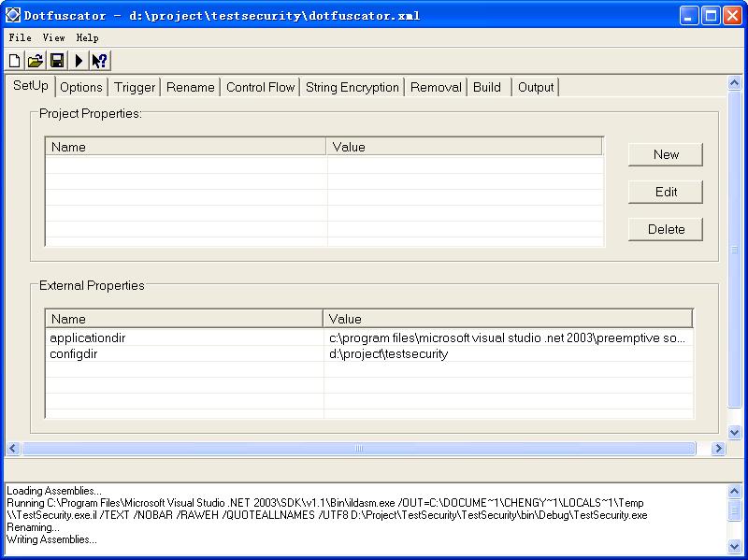Image resolution: width=748 pixels, height=560 pixels.
Task: Click the Open project folder icon
Action: (36, 61)
